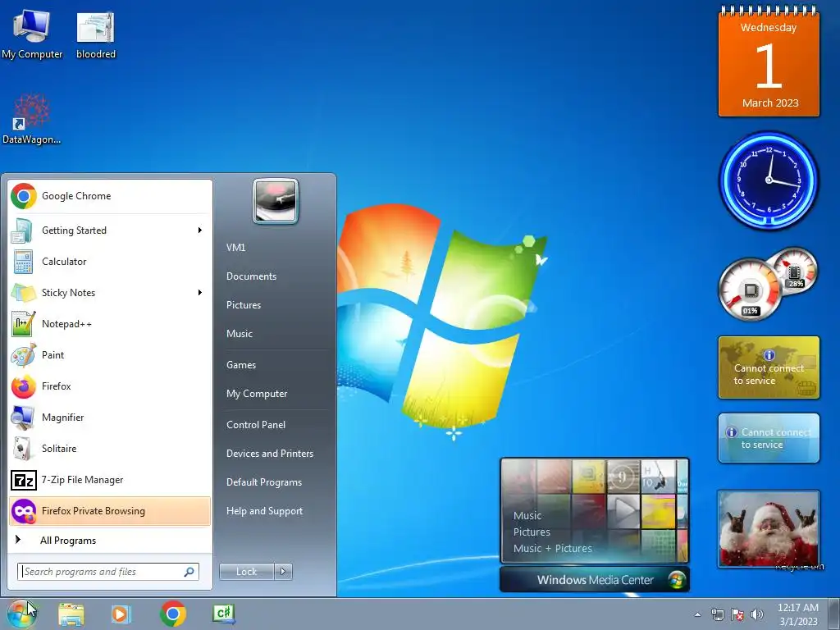This screenshot has width=840, height=630.
Task: Open Games from the Start menu
Action: pyautogui.click(x=241, y=365)
